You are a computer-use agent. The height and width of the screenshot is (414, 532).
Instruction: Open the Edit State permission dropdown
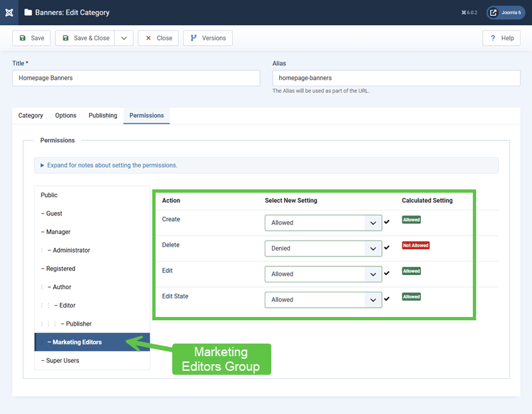tap(323, 300)
